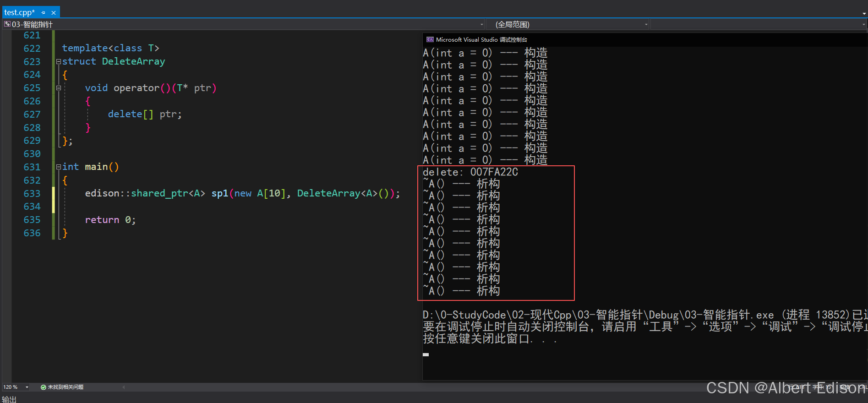
Task: Click the Microsoft Visual Studio 调试控制台 title
Action: pyautogui.click(x=481, y=40)
